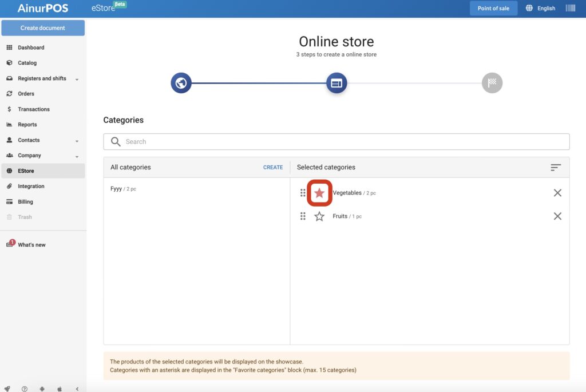The height and width of the screenshot is (392, 586).
Task: Remove Fruits from selected categories
Action: pyautogui.click(x=557, y=216)
